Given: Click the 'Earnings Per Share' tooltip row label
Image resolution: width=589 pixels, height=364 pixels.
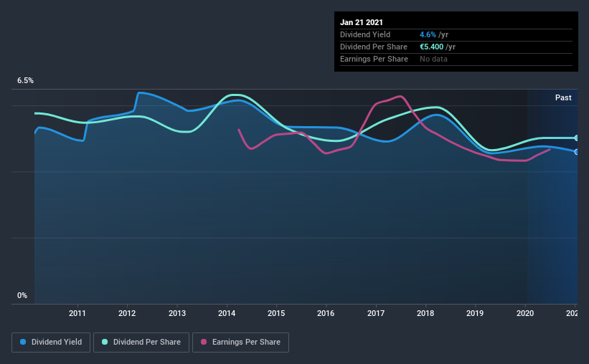Looking at the screenshot, I should (x=374, y=59).
